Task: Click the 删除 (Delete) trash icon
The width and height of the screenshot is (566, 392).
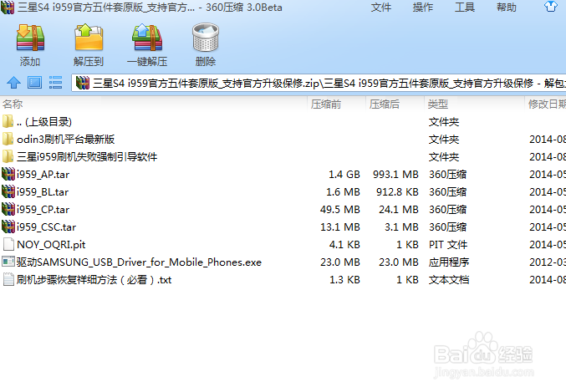Action: click(206, 38)
